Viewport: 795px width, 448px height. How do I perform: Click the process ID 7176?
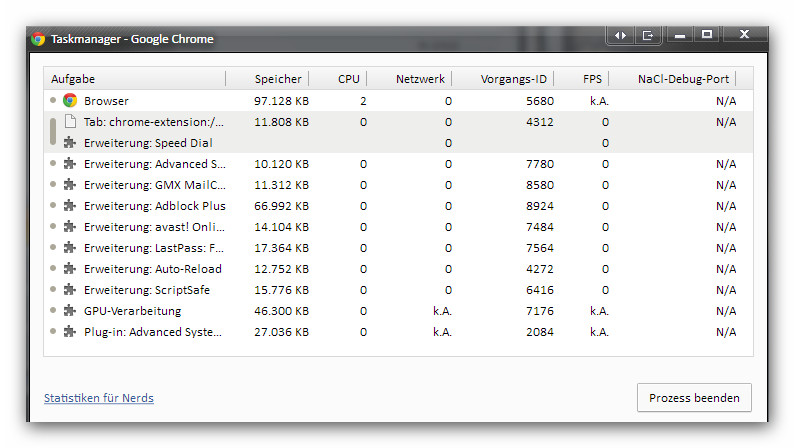(540, 311)
